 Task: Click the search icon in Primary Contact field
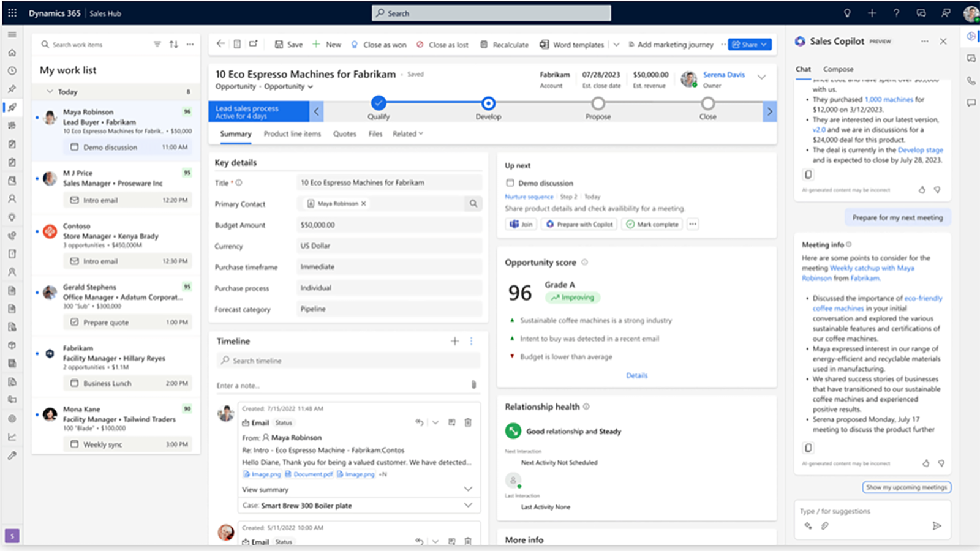(x=473, y=204)
